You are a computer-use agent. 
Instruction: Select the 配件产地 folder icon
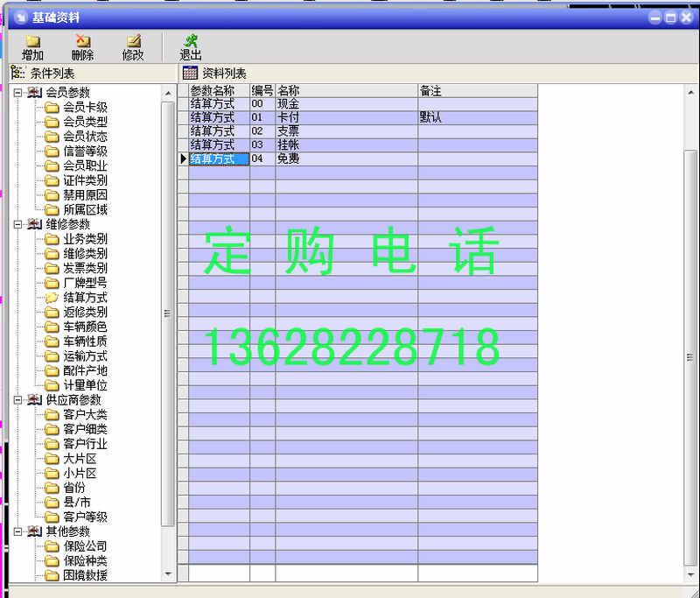click(52, 370)
